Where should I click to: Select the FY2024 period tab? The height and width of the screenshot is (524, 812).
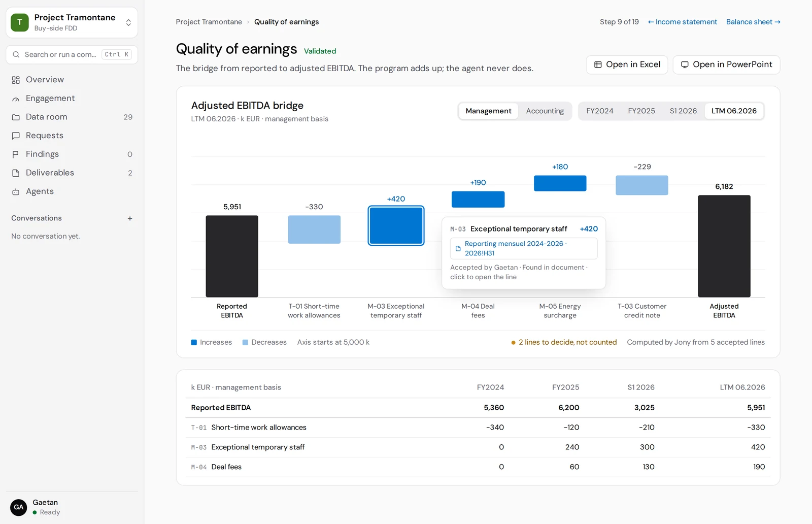599,111
